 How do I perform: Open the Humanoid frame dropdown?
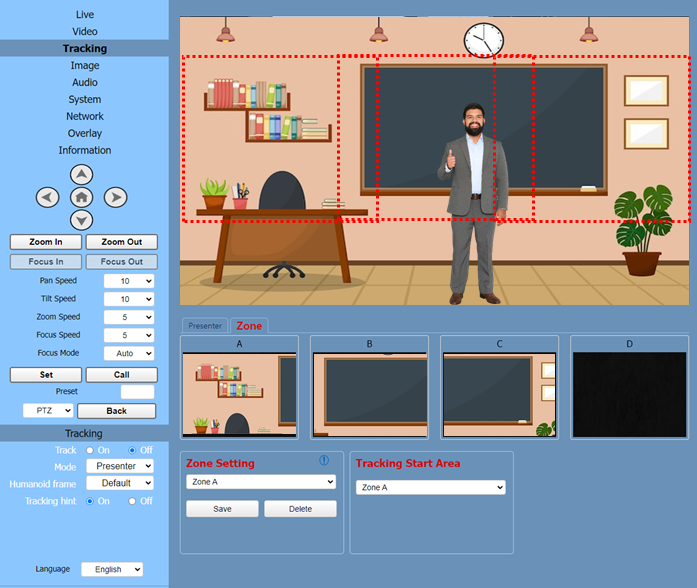pos(120,483)
